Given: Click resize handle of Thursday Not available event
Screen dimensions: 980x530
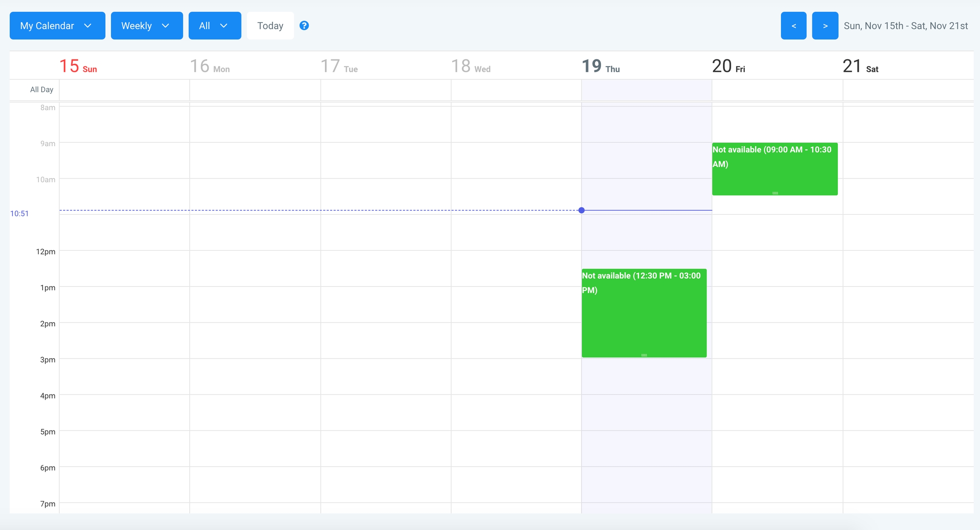Looking at the screenshot, I should [644, 355].
